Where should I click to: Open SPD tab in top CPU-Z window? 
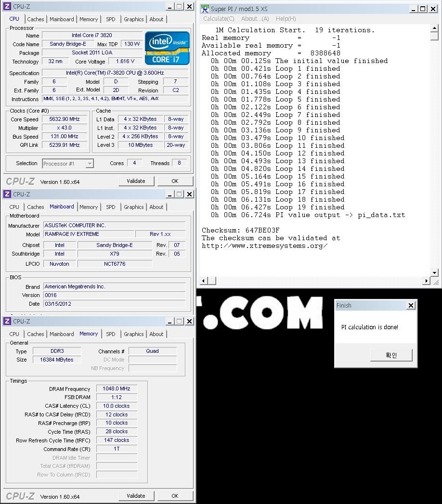111,19
